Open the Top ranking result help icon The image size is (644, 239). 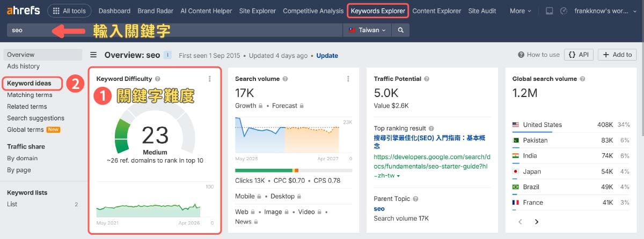coord(432,129)
